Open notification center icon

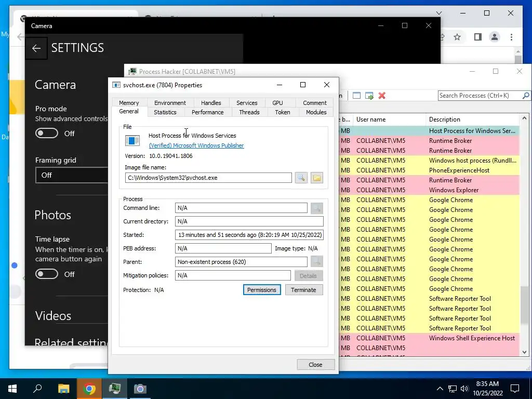[515, 389]
